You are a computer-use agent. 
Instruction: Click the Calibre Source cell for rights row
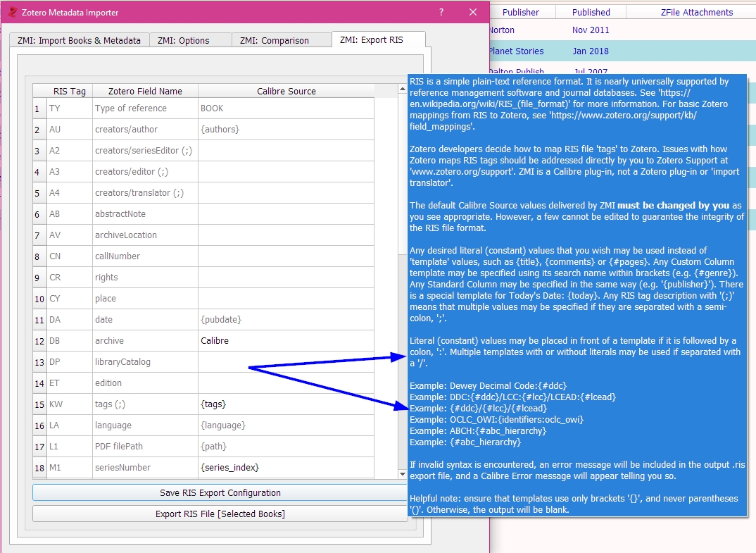point(286,278)
